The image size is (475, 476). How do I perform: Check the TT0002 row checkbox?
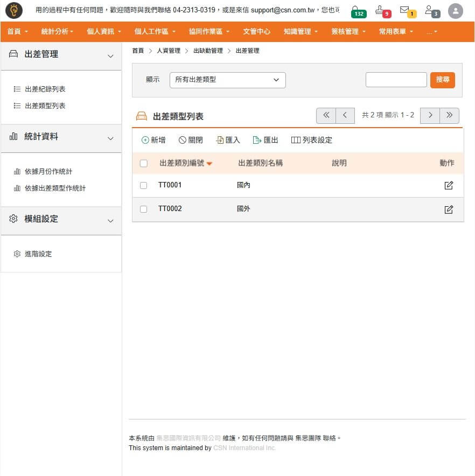143,209
